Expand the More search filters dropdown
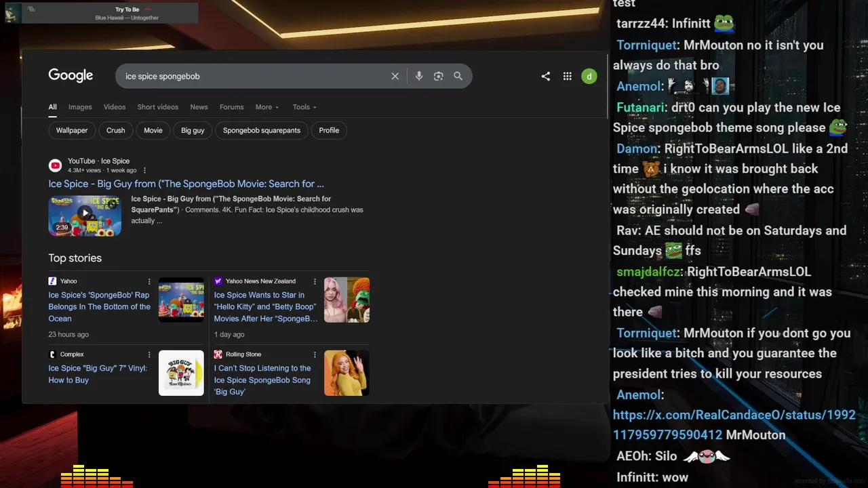The image size is (868, 488). [x=267, y=107]
